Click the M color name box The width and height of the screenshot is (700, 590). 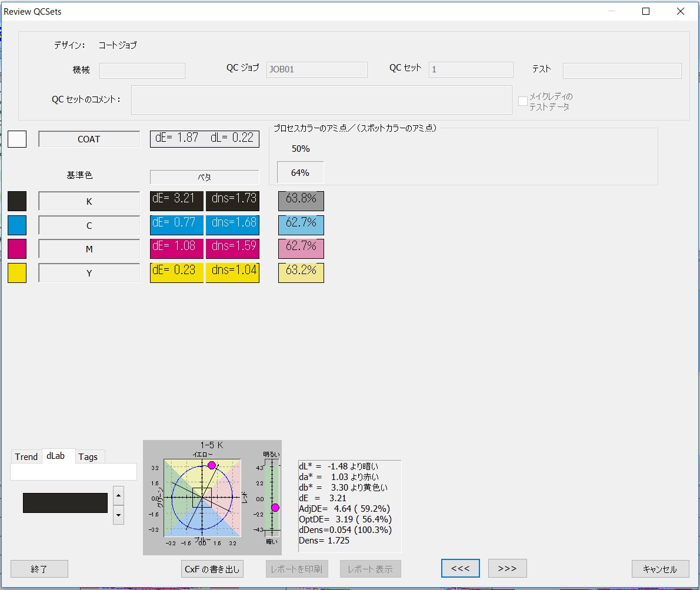89,249
